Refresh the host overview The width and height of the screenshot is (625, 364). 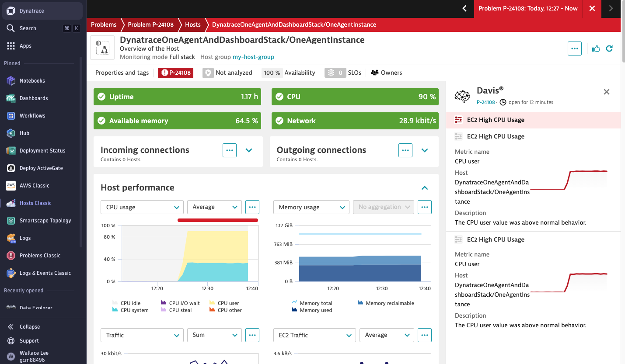[609, 49]
